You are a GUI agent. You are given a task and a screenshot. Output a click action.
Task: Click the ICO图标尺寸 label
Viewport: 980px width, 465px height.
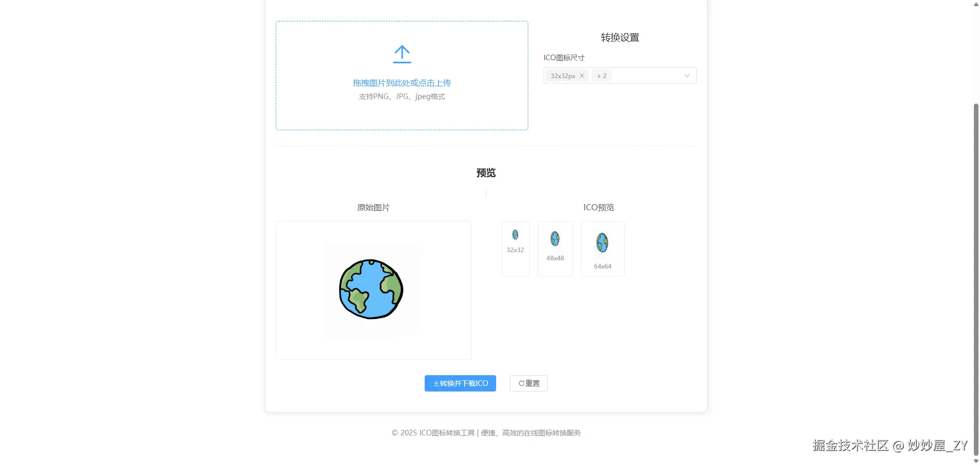coord(564,58)
